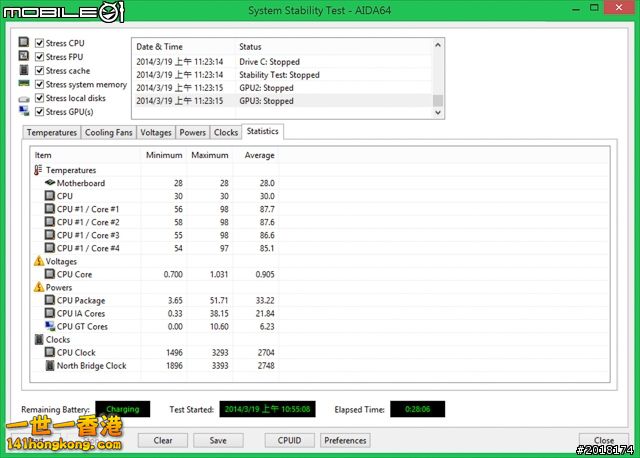Screen dimensions: 640x458
Task: Click the CPU Package row icon
Action: point(49,300)
